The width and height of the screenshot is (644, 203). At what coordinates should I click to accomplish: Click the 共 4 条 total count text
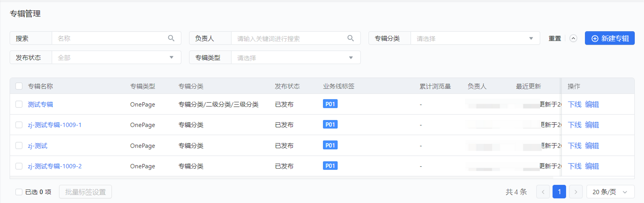(x=516, y=192)
